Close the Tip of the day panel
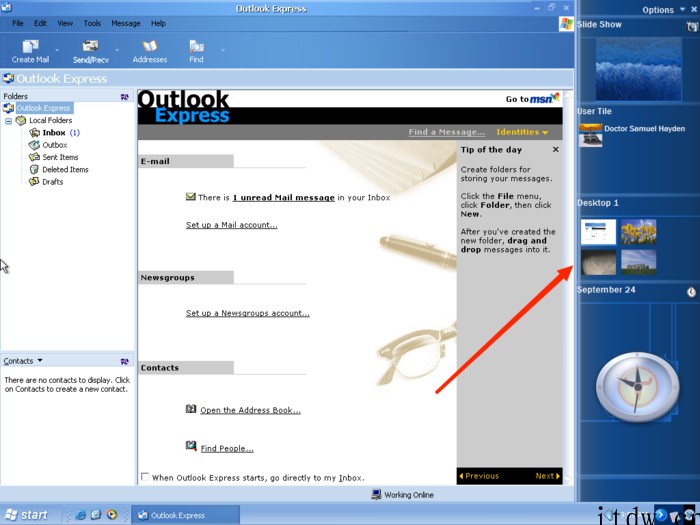Viewport: 700px width, 525px height. pos(556,150)
